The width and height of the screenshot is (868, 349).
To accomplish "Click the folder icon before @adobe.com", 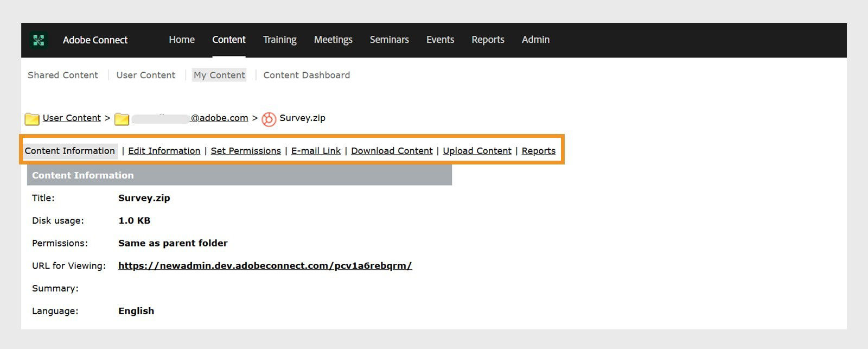I will click(x=122, y=118).
